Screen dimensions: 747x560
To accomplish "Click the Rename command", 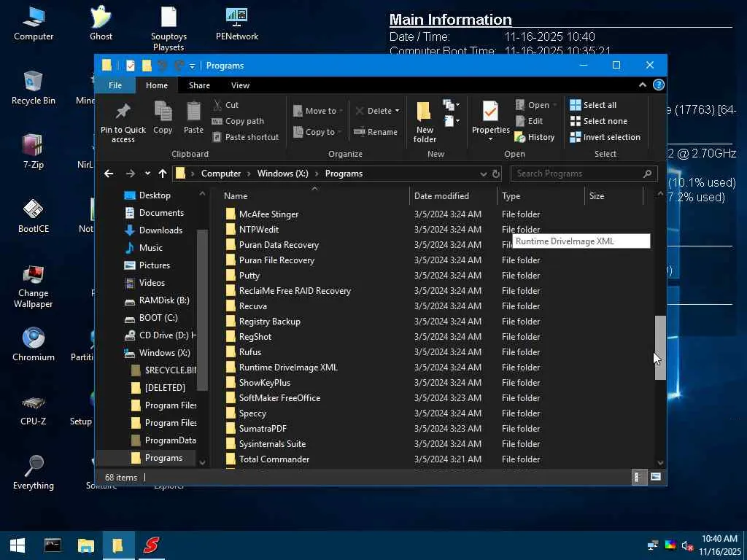I will (x=376, y=132).
